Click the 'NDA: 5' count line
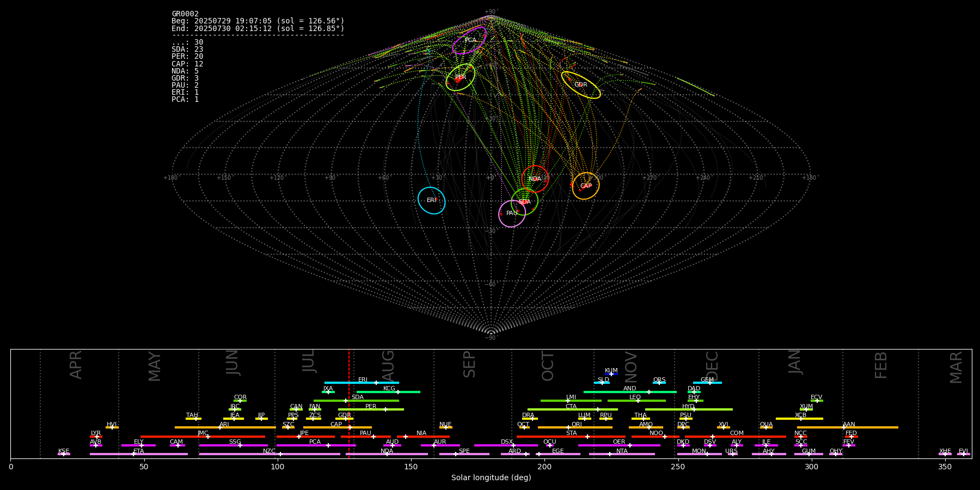 coord(185,71)
